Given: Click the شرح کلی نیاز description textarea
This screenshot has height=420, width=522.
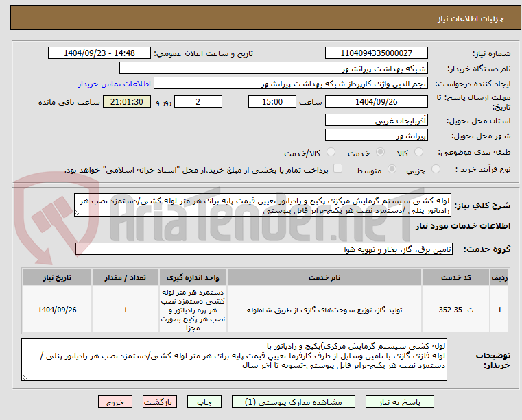Looking at the screenshot, I should (262, 205).
